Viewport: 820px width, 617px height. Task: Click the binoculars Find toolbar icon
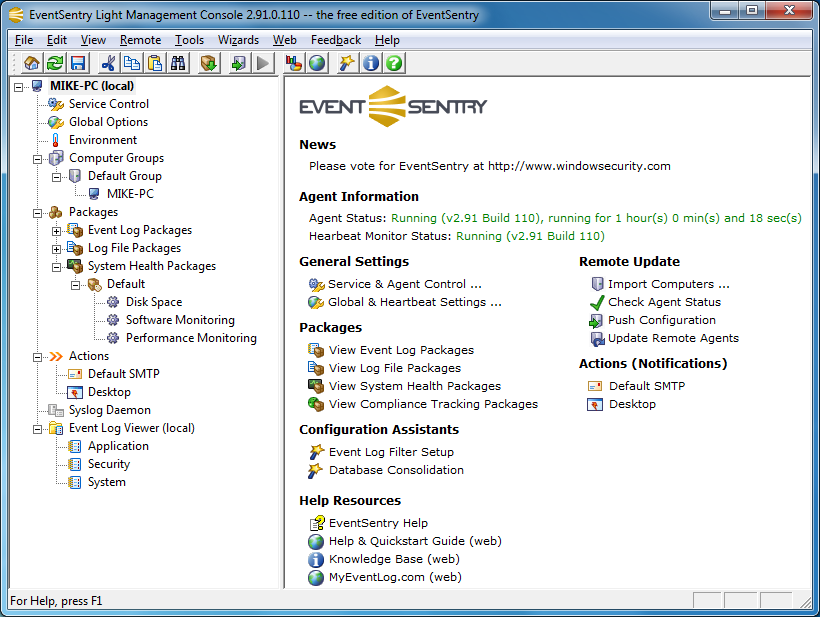pos(178,63)
